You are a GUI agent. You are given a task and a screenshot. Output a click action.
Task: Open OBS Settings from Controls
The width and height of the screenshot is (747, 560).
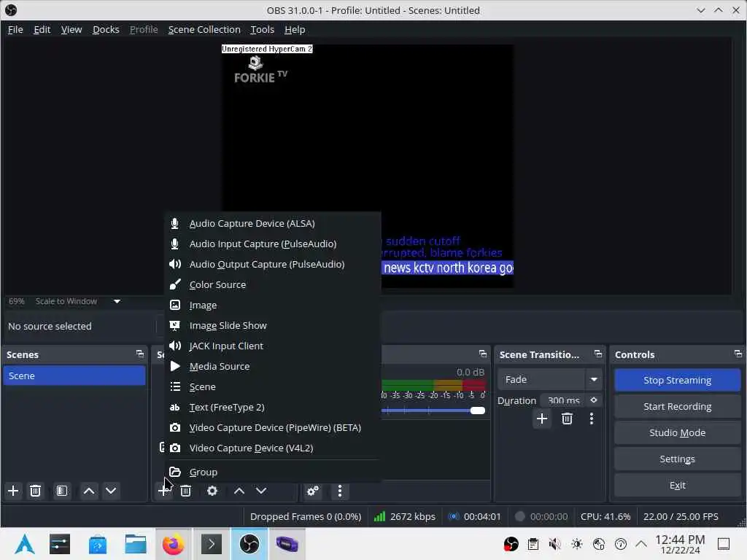[677, 459]
